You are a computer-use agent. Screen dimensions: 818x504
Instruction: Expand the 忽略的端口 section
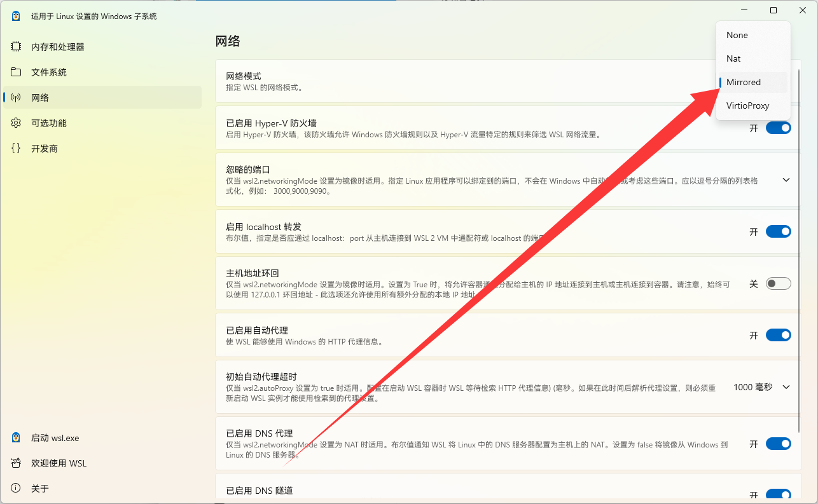(x=786, y=180)
